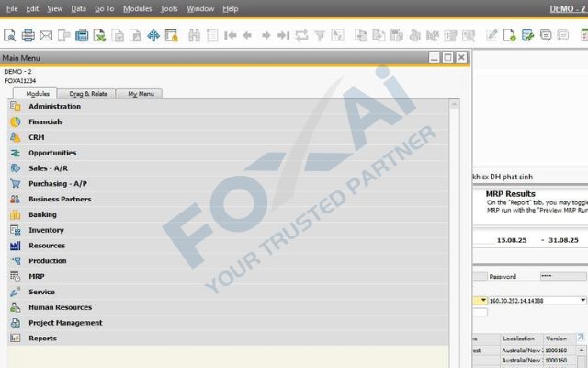Expand the Purchasing - A/P module
The height and width of the screenshot is (368, 588).
[x=228, y=184]
